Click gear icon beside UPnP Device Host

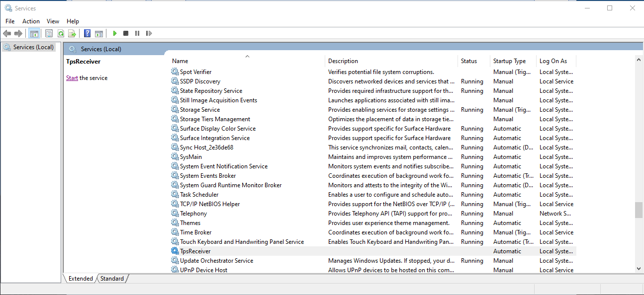point(175,270)
